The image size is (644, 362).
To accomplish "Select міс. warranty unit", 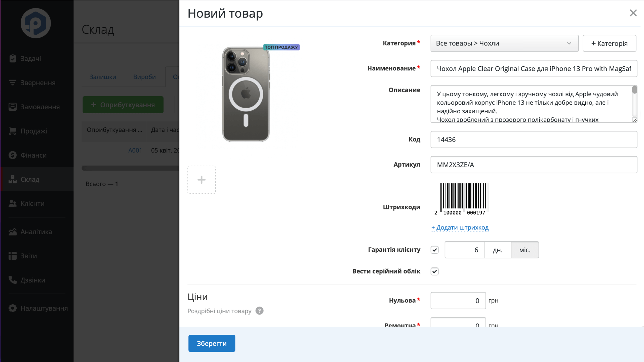I will pyautogui.click(x=525, y=250).
